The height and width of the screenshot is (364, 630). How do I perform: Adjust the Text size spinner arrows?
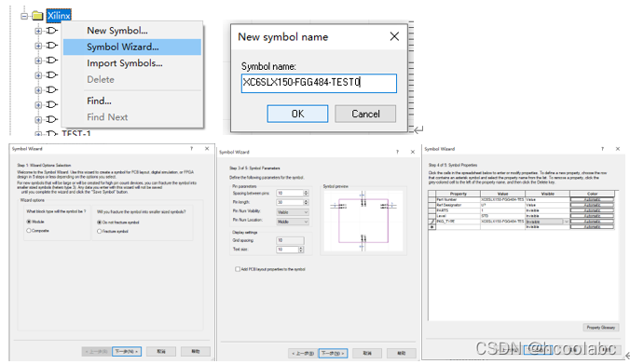(301, 249)
